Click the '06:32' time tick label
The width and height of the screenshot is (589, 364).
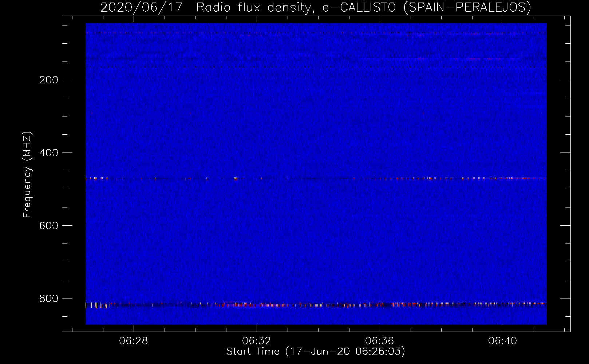click(257, 341)
